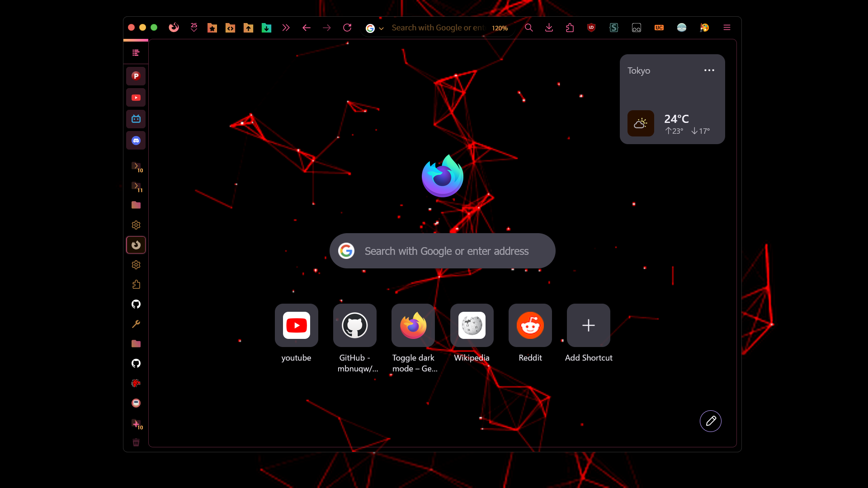This screenshot has height=488, width=868.
Task: Open the search engine selector dropdown
Action: click(x=375, y=28)
